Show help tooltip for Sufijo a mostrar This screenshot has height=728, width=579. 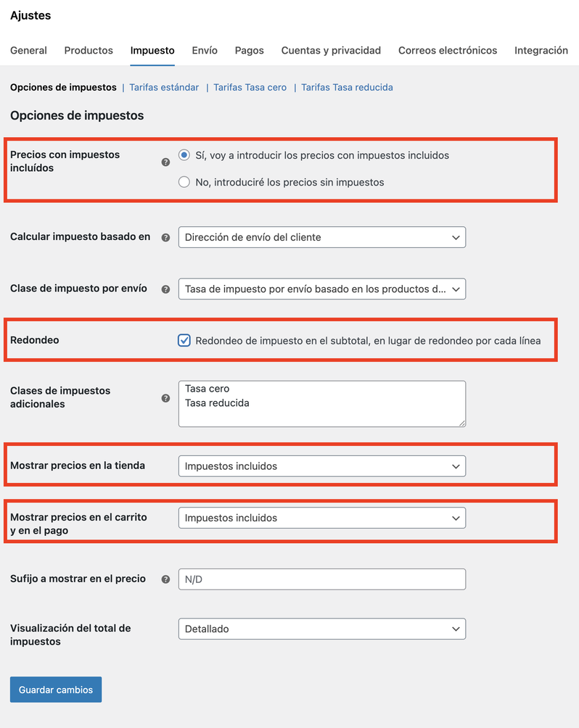(x=165, y=579)
